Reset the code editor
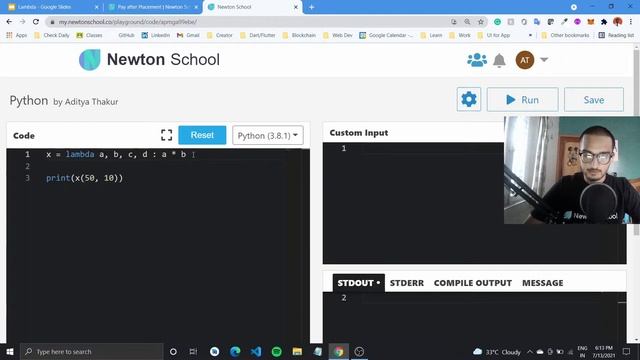Image resolution: width=640 pixels, height=360 pixels. [202, 135]
